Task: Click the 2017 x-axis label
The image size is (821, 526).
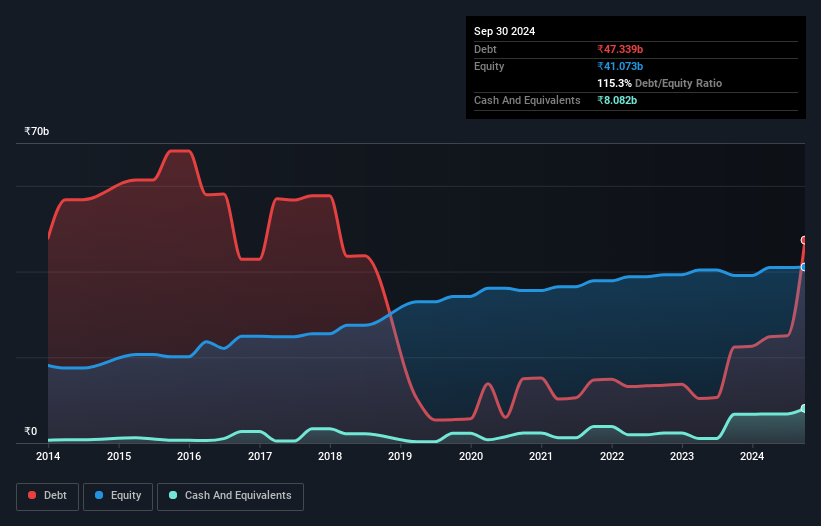Action: click(260, 456)
